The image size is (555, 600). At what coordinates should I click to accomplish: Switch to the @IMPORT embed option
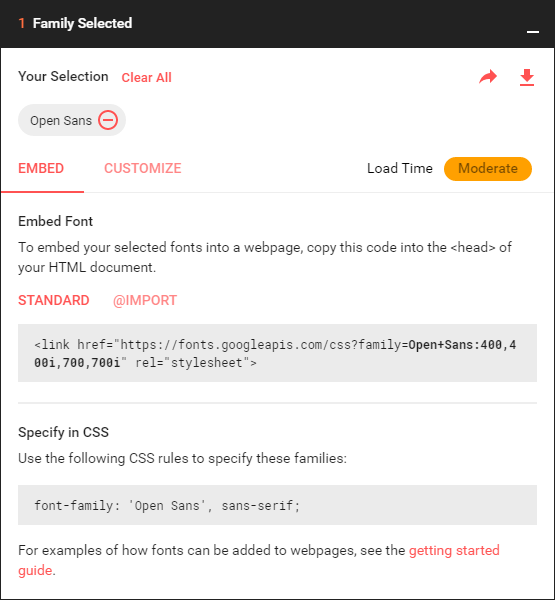[145, 300]
